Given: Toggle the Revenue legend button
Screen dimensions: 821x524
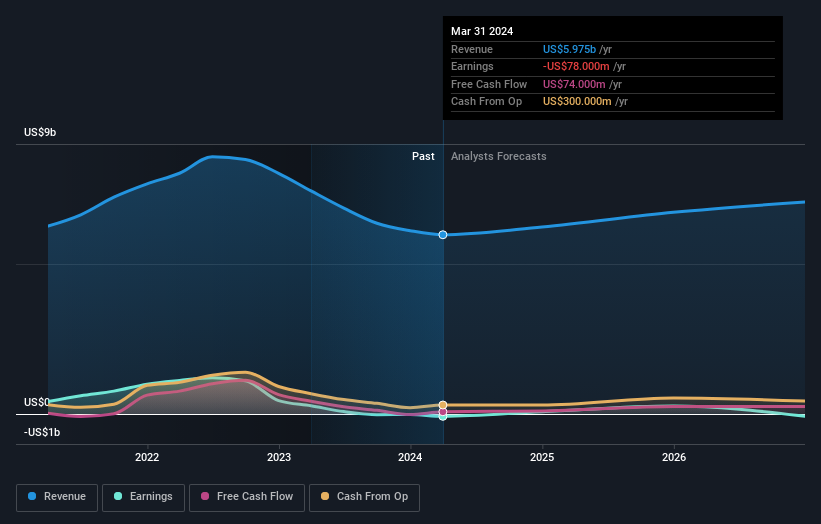Looking at the screenshot, I should [57, 497].
